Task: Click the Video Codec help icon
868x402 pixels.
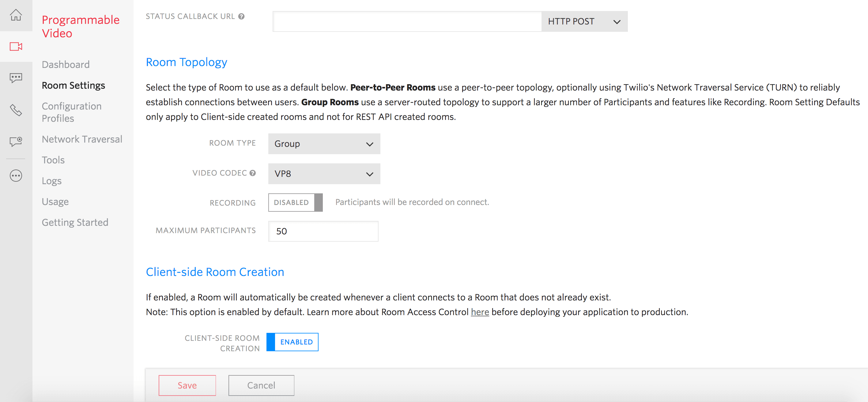Action: 253,173
